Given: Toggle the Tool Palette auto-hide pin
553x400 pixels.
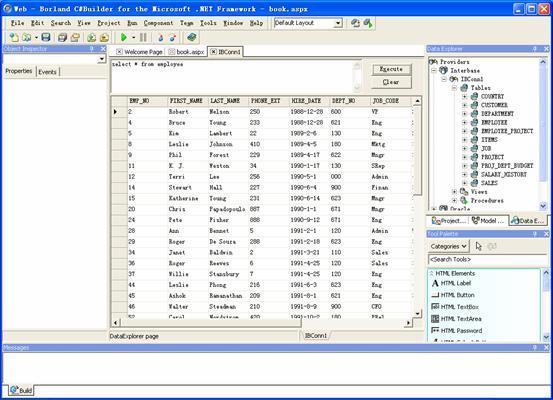Looking at the screenshot, I should pos(535,234).
